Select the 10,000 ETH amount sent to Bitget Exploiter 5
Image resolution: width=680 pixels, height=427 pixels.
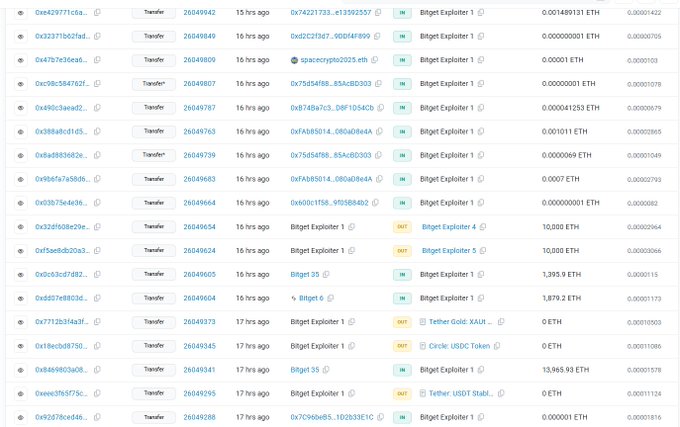click(x=561, y=251)
